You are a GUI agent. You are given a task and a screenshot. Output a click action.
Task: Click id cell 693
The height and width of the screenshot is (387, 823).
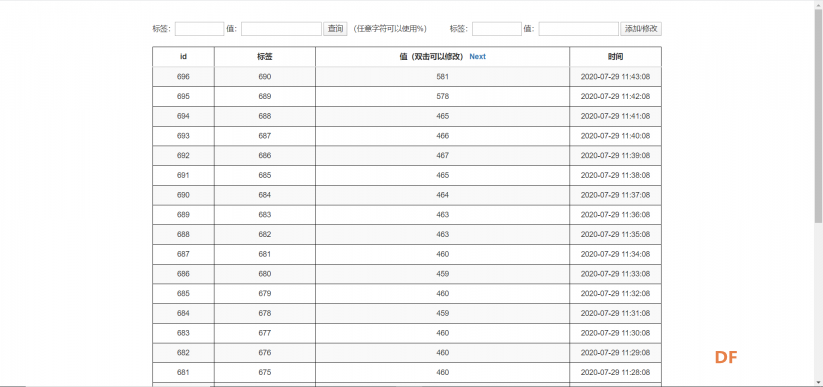183,136
